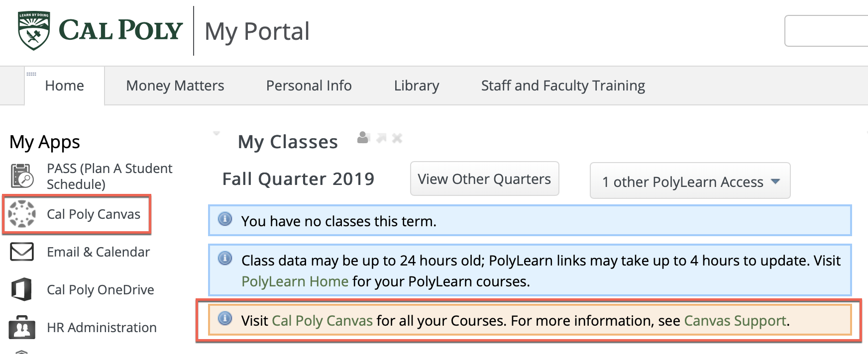The height and width of the screenshot is (354, 868).
Task: Click the person icon beside My Classes
Action: click(x=363, y=138)
